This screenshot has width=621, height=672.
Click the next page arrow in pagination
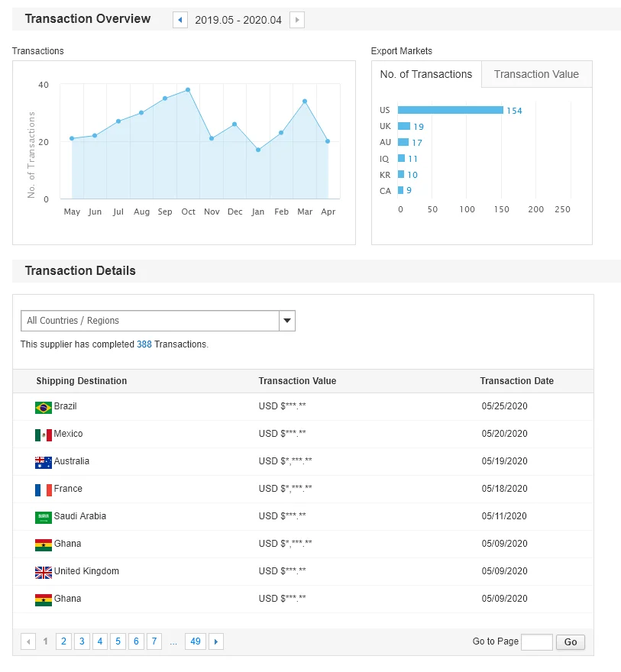(216, 641)
